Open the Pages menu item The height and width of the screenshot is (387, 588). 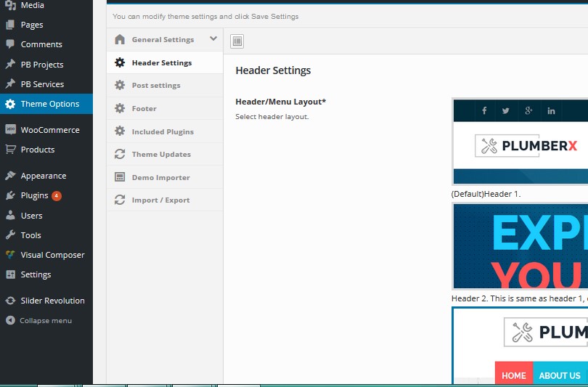point(46,25)
